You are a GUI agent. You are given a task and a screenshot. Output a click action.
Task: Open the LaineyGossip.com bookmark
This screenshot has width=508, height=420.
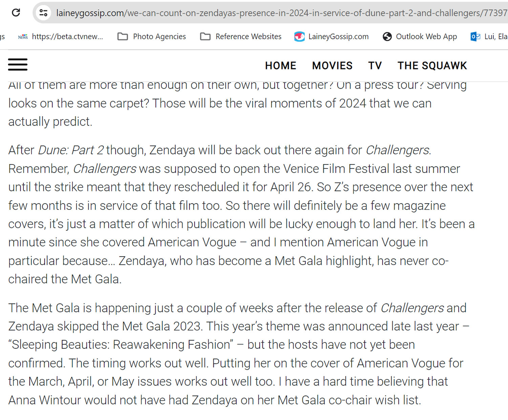[332, 37]
